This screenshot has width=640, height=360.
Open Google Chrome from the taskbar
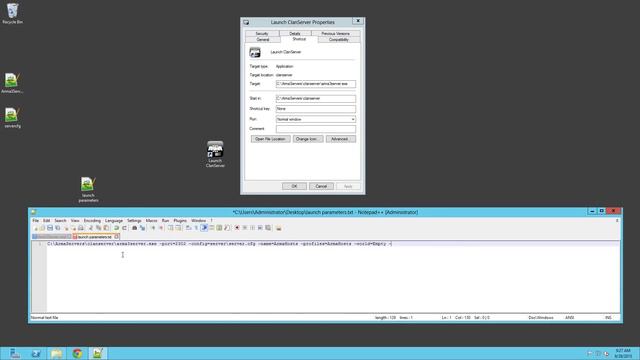[77, 353]
